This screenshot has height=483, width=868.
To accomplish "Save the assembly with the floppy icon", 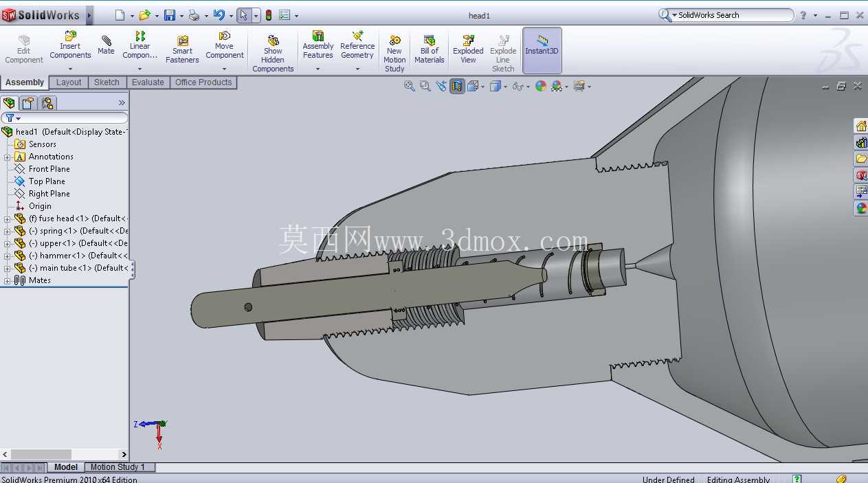I will pyautogui.click(x=170, y=15).
